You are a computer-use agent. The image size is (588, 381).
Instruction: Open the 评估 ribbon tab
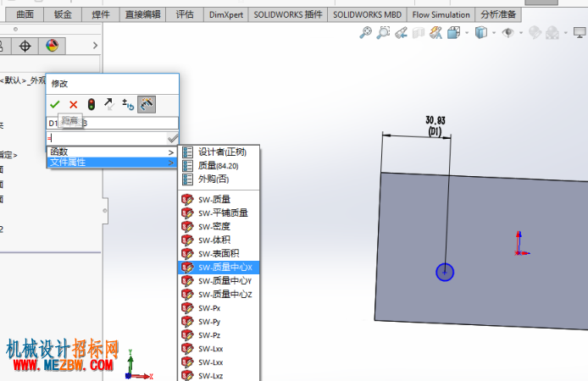(185, 14)
